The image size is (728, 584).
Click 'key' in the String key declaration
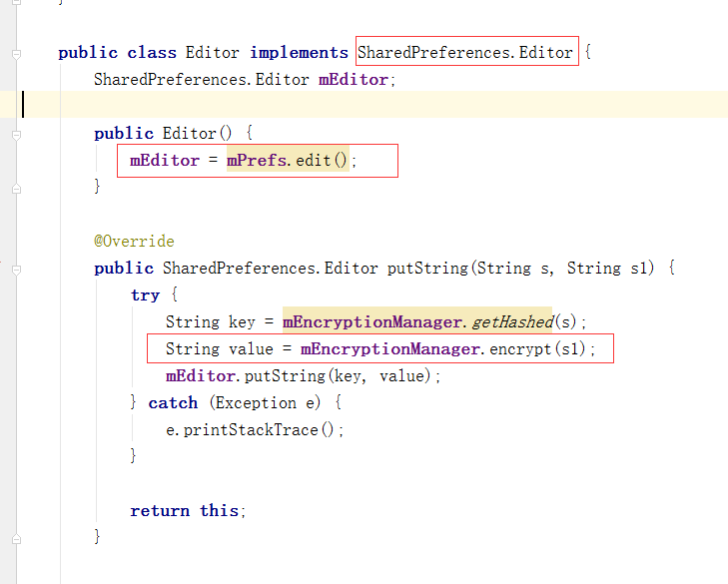point(242,322)
